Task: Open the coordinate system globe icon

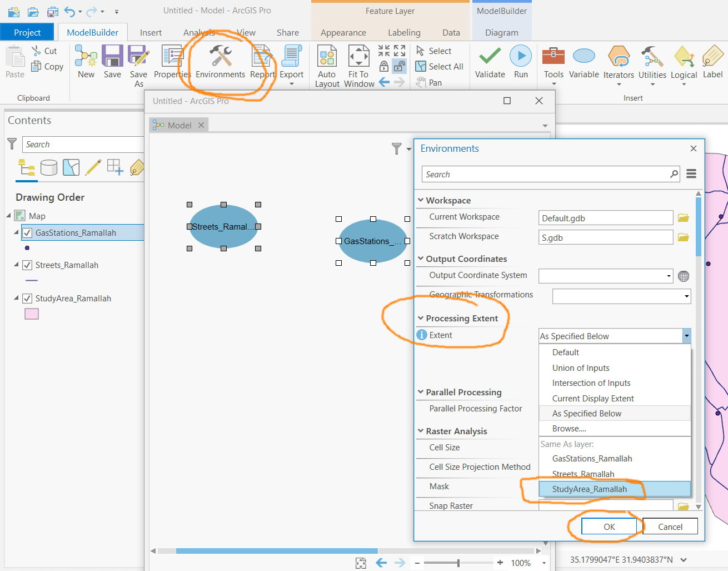Action: (x=684, y=276)
